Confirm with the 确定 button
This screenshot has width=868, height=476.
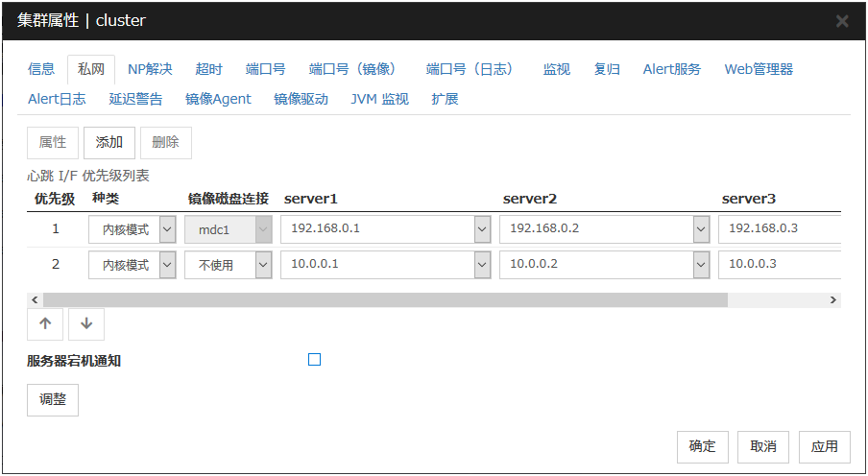[x=702, y=446]
